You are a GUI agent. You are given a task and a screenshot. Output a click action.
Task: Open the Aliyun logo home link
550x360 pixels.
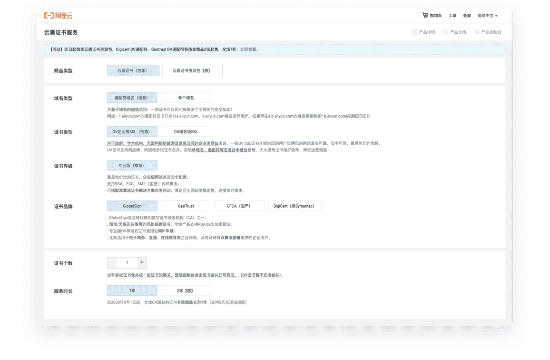pos(58,15)
